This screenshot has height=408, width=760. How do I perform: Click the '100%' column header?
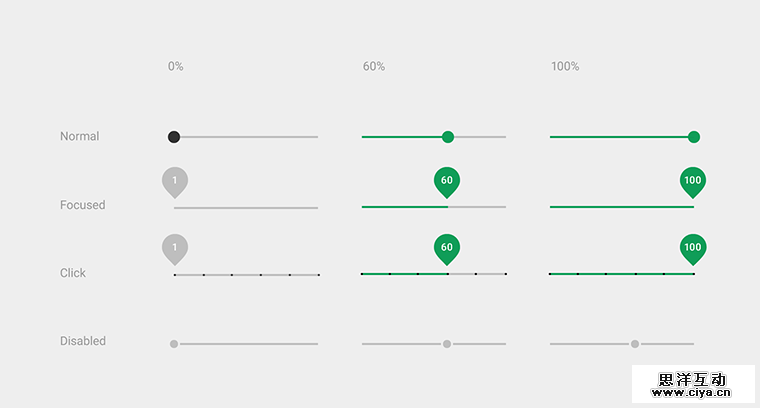point(565,67)
